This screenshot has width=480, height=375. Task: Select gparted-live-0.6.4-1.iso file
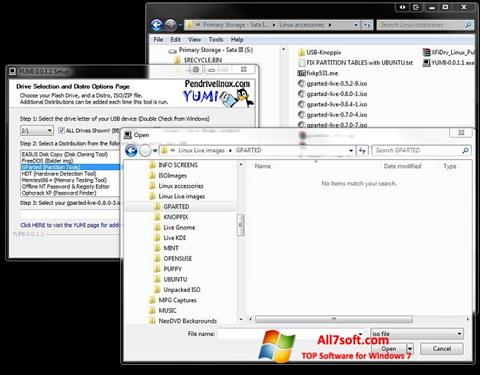pos(332,104)
